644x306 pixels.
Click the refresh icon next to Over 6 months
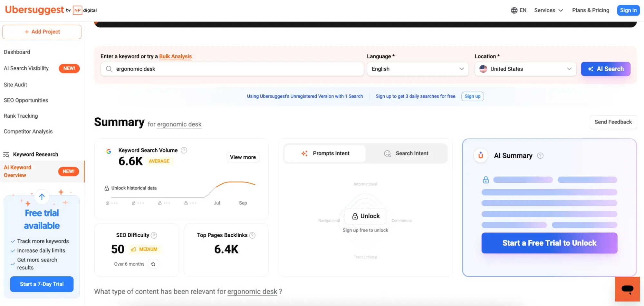point(153,264)
